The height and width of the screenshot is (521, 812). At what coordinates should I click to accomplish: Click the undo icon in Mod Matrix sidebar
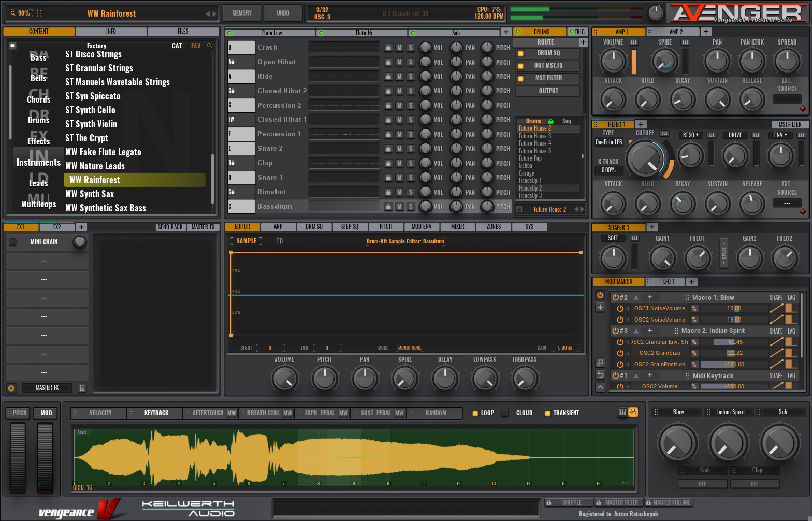600,374
